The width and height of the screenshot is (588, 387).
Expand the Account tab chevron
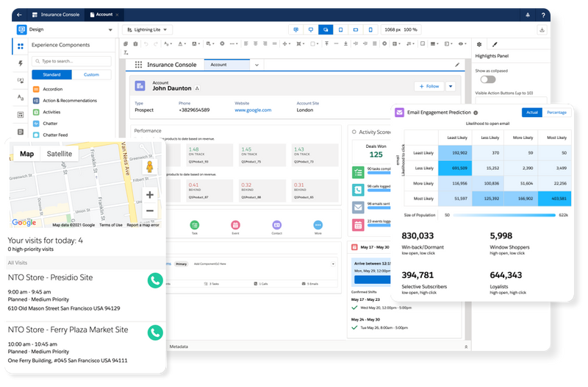[x=257, y=65]
